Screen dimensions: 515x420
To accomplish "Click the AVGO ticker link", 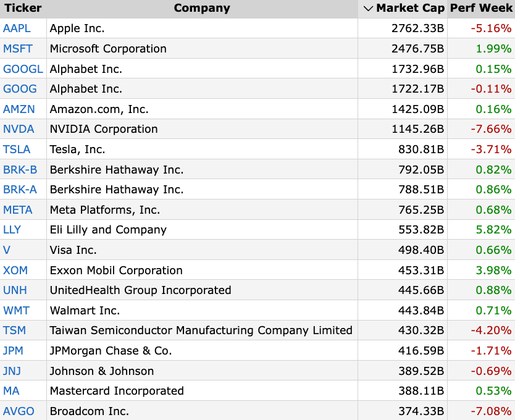I will 19,411.
